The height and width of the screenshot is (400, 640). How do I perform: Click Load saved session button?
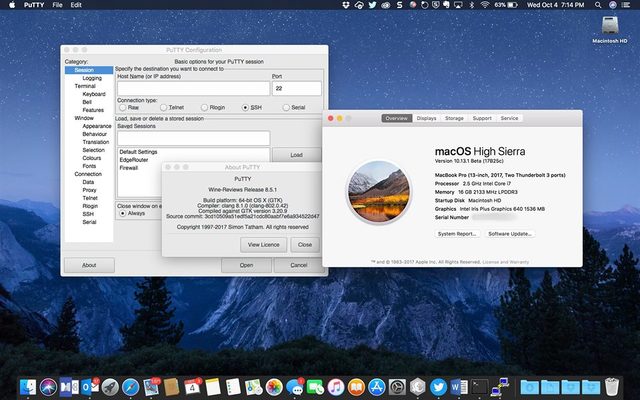(x=296, y=155)
